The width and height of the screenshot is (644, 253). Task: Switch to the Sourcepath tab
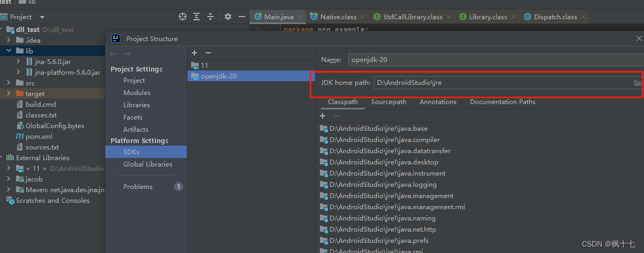389,101
